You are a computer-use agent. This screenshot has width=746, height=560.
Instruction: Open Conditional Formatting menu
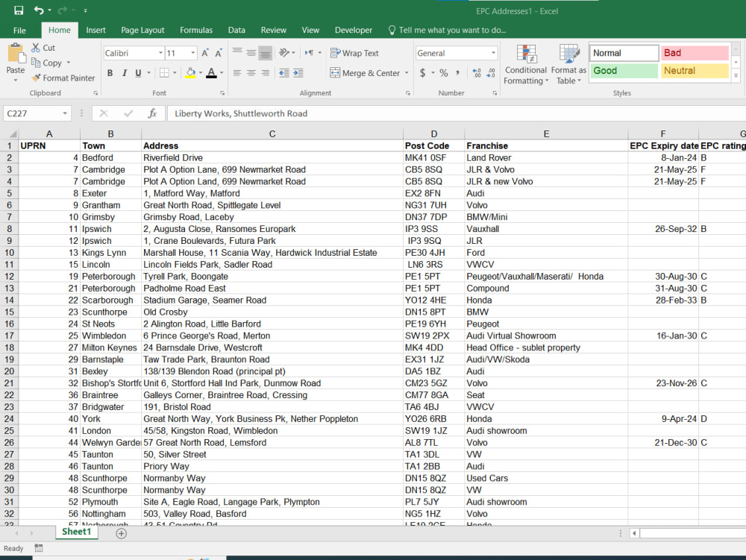(526, 64)
